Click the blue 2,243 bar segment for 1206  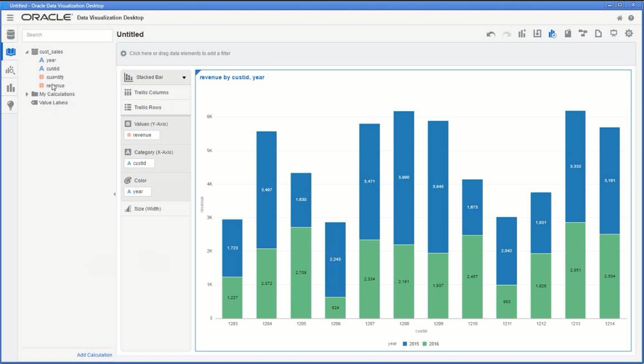335,260
